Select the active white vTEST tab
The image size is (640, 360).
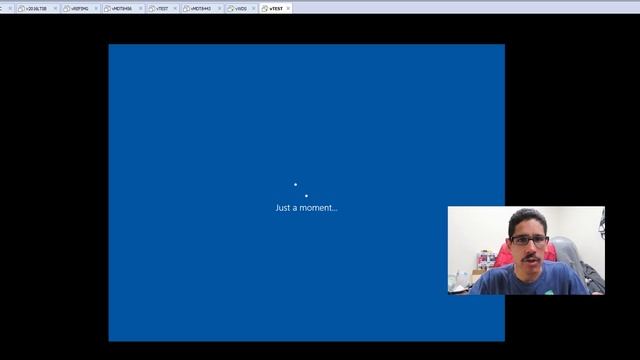[276, 8]
